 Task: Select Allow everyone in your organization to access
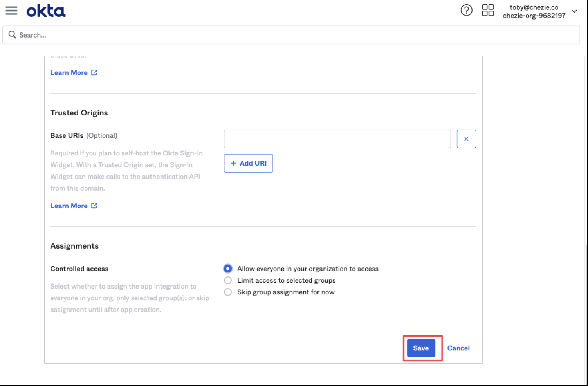click(228, 269)
